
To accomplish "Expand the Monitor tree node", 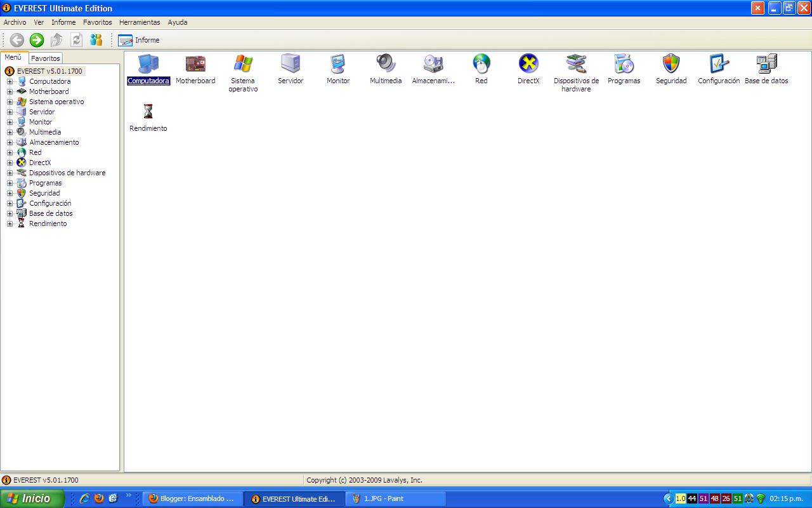I will point(10,122).
